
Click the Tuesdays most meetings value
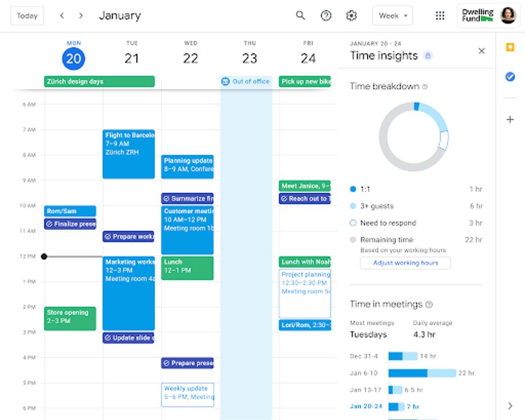click(x=368, y=334)
